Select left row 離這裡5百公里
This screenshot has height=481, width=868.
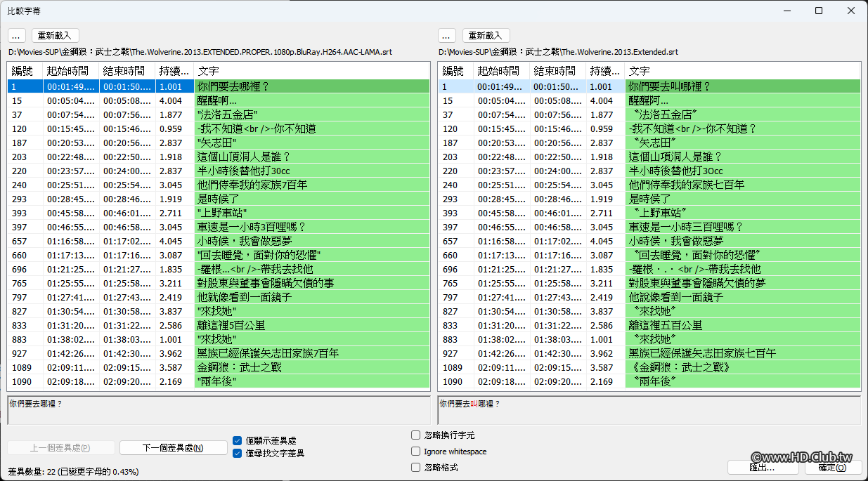pos(219,325)
